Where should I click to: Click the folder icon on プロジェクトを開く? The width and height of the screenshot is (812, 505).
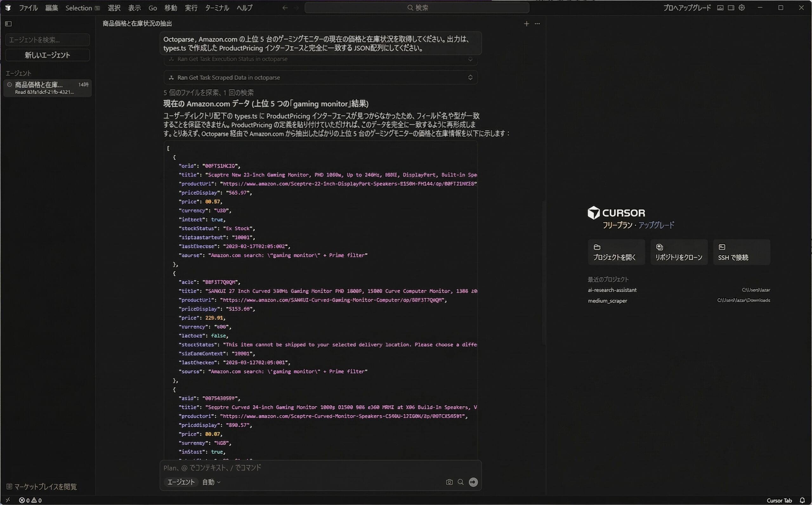point(597,247)
